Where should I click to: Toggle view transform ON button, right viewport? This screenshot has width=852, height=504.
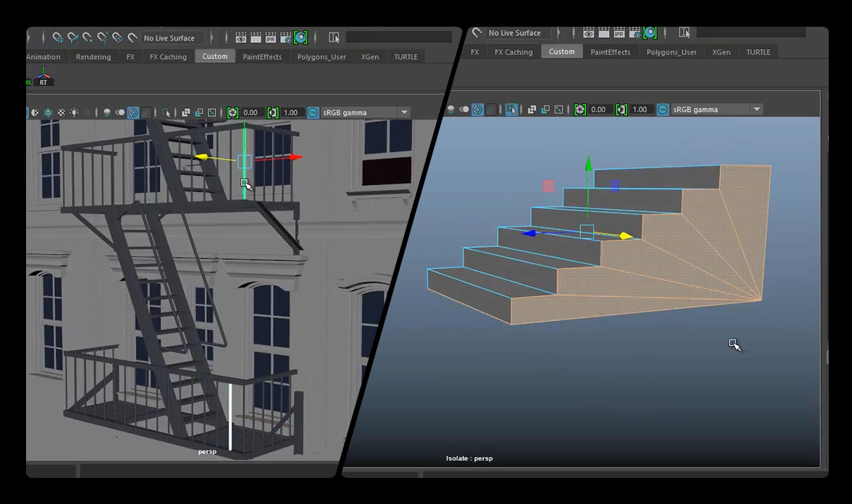point(663,109)
